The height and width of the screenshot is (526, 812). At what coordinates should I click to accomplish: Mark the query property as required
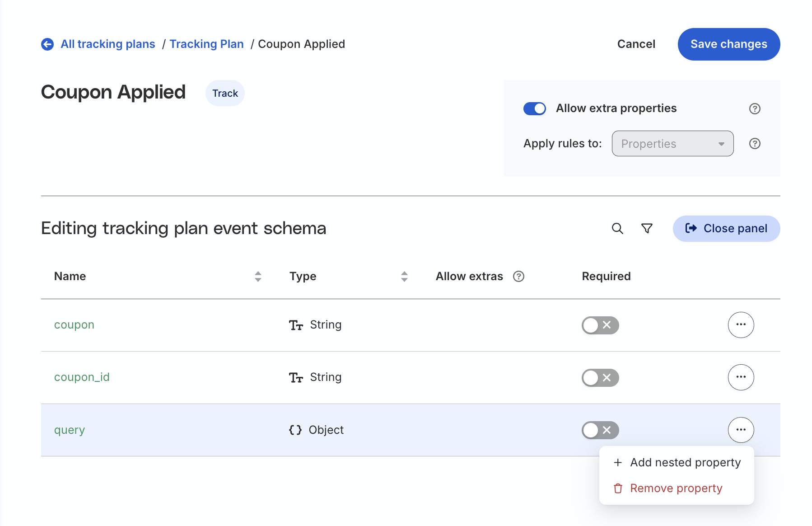click(600, 430)
